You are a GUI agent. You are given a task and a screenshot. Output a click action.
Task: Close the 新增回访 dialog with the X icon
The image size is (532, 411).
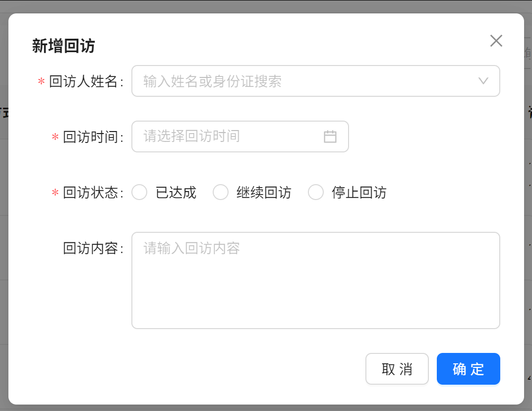point(496,41)
